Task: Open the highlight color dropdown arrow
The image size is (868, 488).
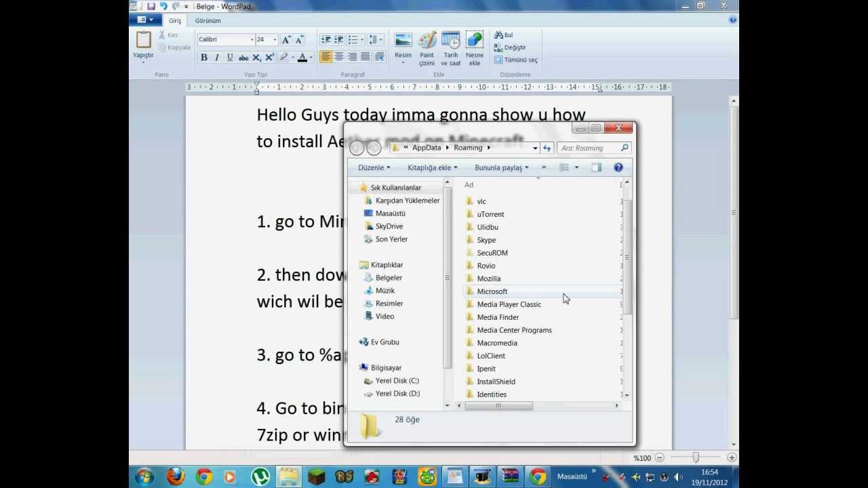Action: click(293, 58)
